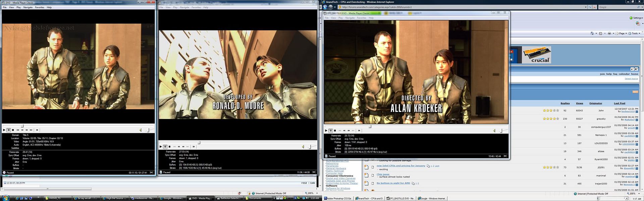Stop video in middle Media Player window
This screenshot has width=644, height=201.
pos(170,147)
